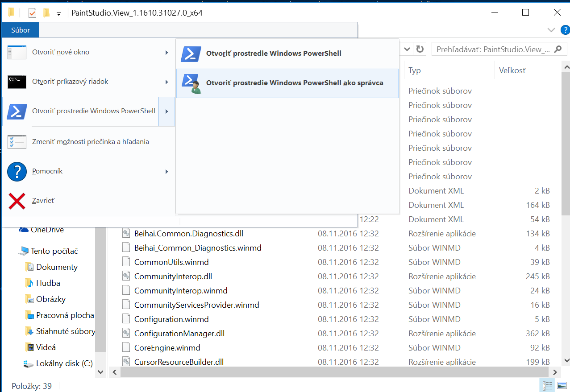Click the refresh button by address bar
The width and height of the screenshot is (570, 392).
[420, 49]
